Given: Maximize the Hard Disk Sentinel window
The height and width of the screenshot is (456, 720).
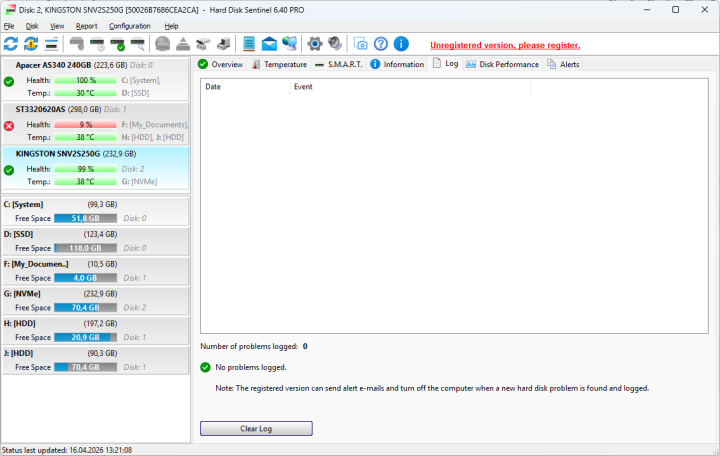Looking at the screenshot, I should [675, 10].
